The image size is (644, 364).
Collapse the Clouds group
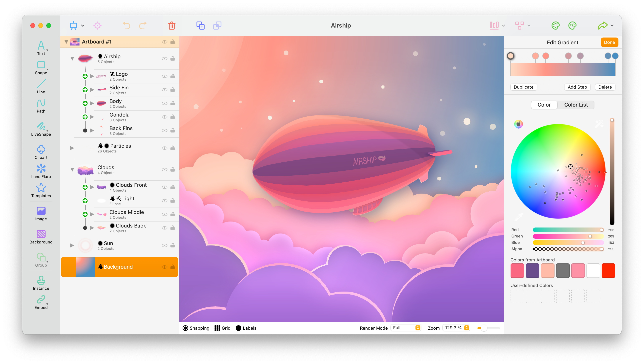coord(72,170)
